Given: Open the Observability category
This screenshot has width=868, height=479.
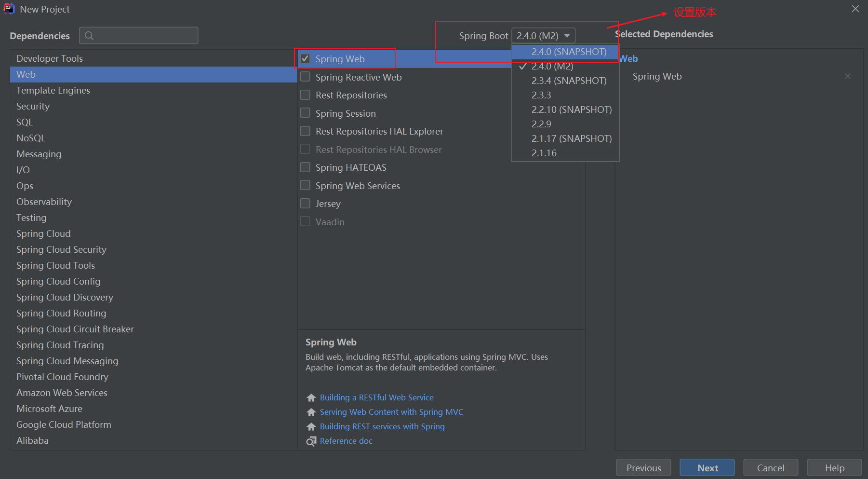Looking at the screenshot, I should click(153, 202).
